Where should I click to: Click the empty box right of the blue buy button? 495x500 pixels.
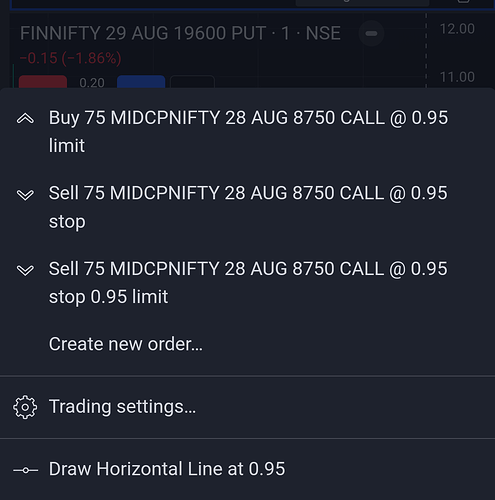(x=192, y=82)
